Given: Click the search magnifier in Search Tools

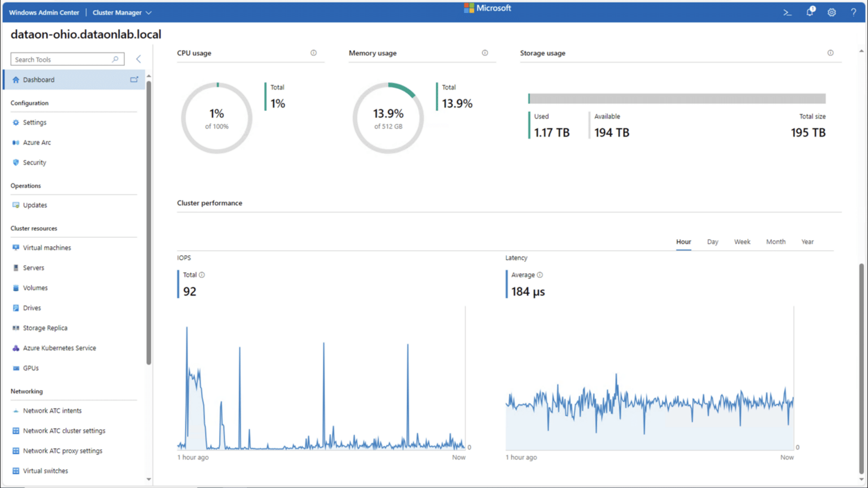Looking at the screenshot, I should (x=115, y=59).
